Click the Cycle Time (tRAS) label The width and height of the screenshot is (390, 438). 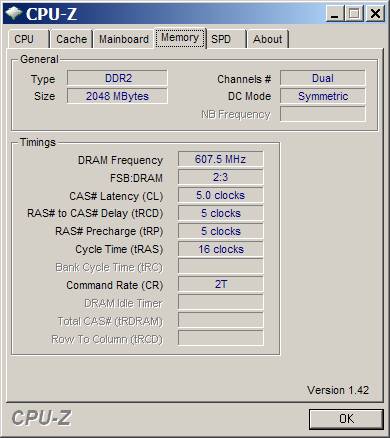tap(119, 249)
